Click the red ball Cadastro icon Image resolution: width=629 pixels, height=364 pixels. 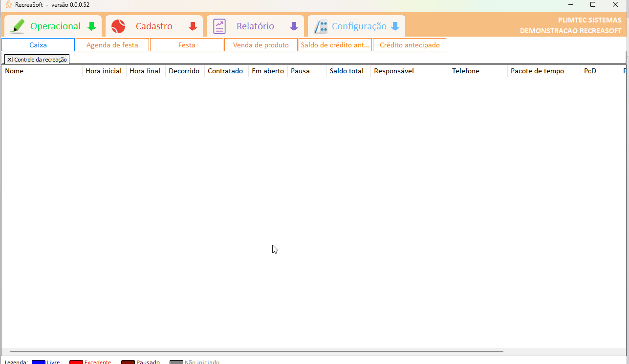[118, 26]
